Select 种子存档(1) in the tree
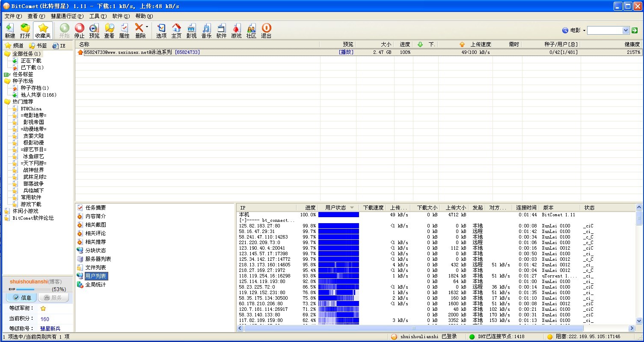The width and height of the screenshot is (644, 342). point(35,88)
